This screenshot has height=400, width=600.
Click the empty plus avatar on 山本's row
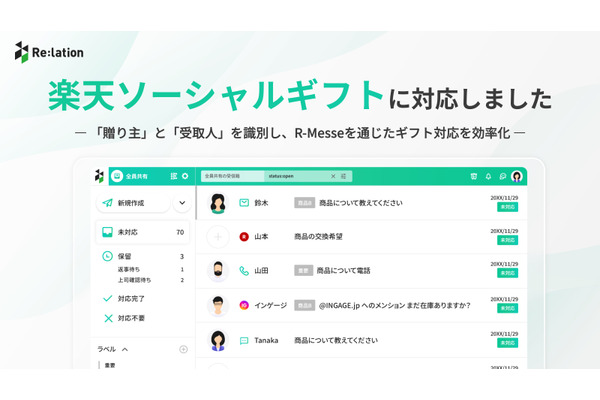click(218, 237)
